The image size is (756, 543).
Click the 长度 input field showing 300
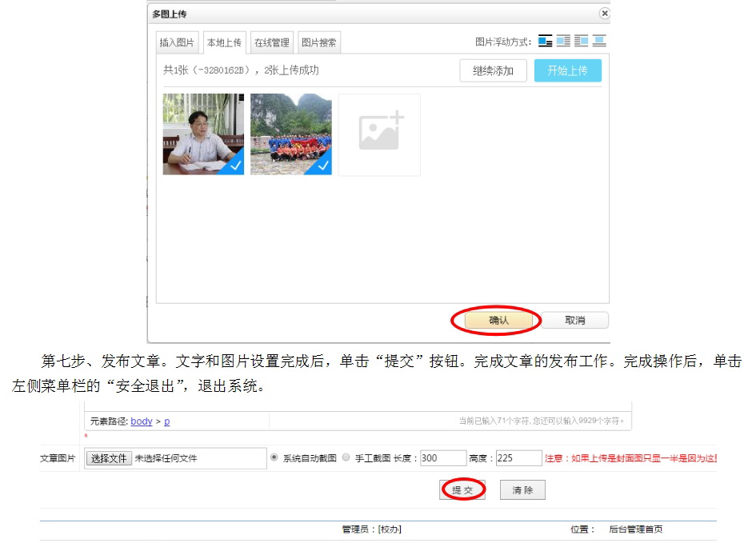tap(443, 458)
